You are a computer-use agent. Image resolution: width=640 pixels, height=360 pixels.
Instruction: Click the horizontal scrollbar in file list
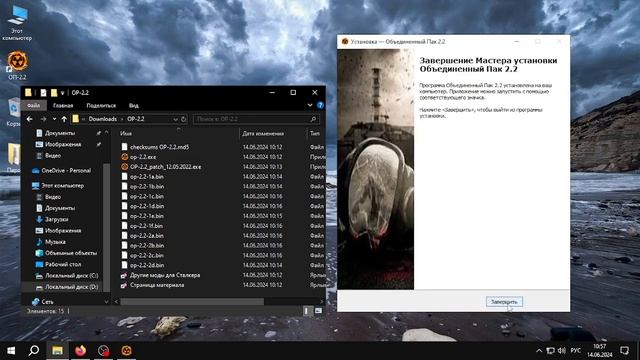192,302
